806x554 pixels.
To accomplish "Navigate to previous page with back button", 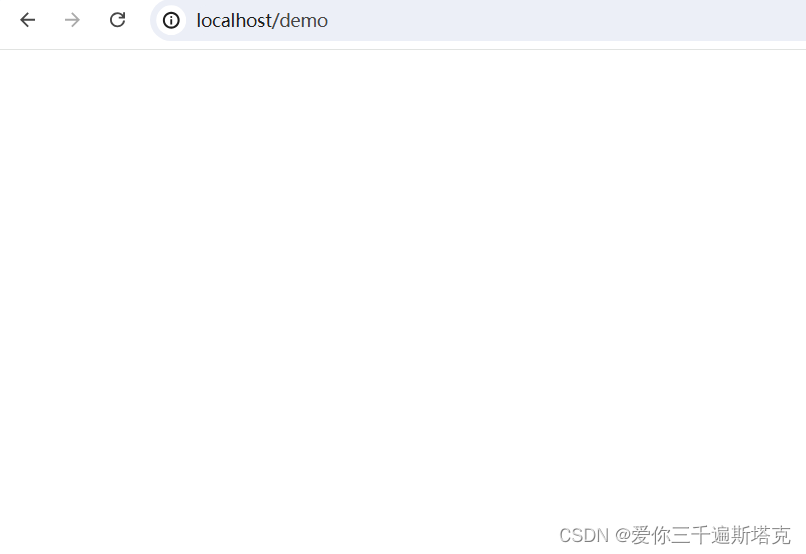I will pos(27,20).
